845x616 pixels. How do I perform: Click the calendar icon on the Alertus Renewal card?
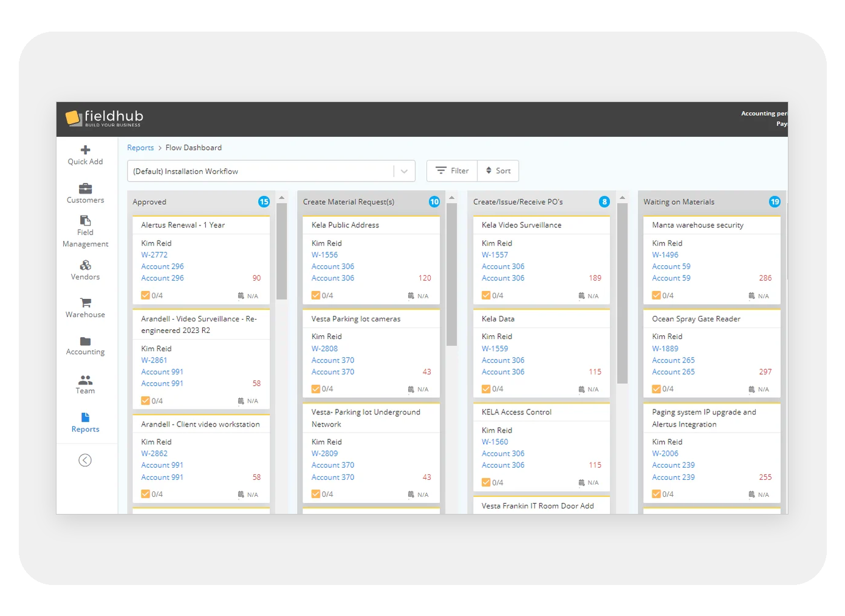(x=241, y=296)
